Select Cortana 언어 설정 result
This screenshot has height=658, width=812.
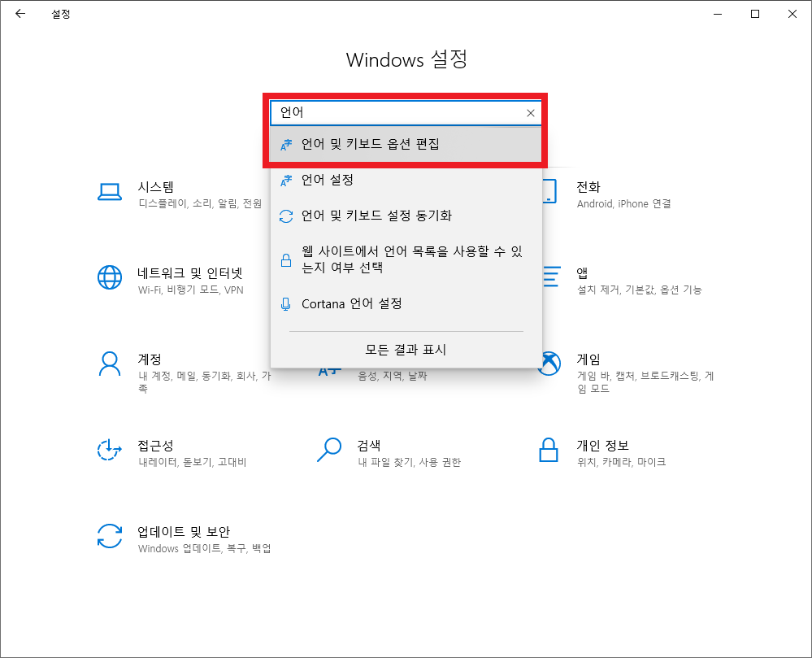tap(406, 303)
